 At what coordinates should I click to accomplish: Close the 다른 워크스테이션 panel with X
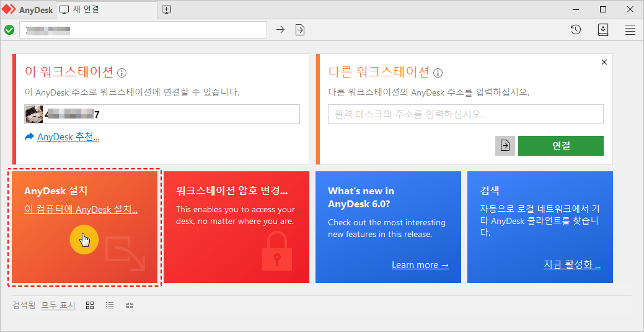click(x=604, y=62)
